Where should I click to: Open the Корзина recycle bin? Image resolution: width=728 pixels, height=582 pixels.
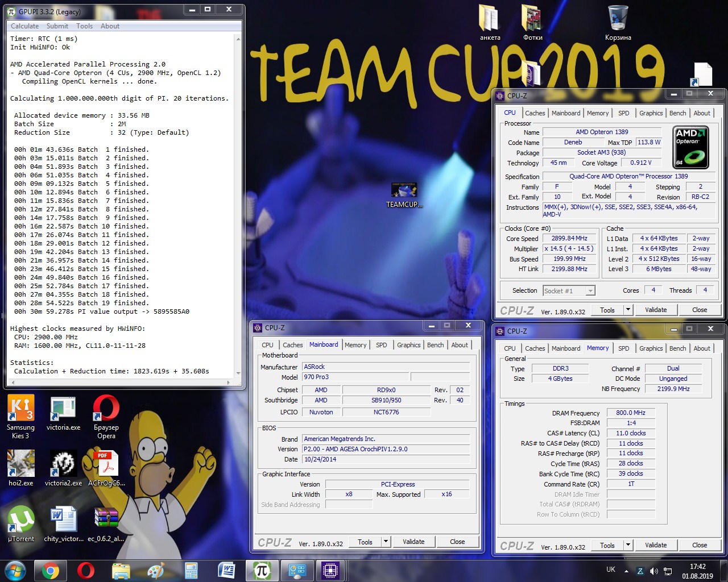(618, 23)
